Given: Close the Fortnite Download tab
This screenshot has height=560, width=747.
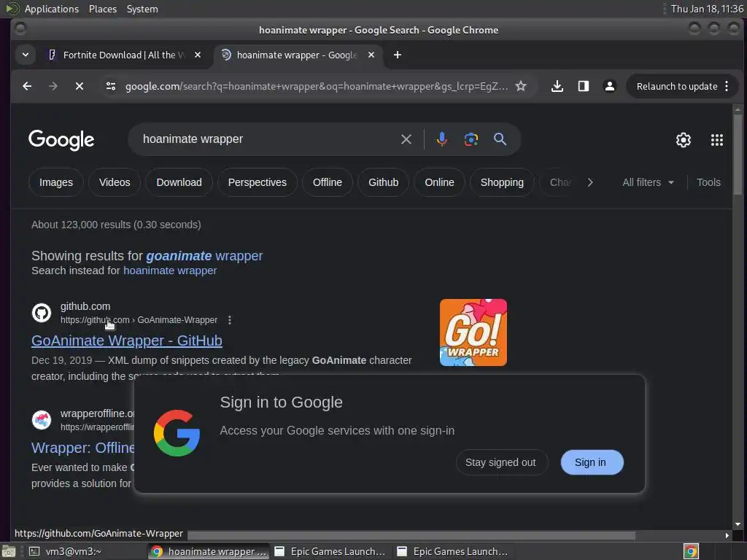Looking at the screenshot, I should pos(198,55).
